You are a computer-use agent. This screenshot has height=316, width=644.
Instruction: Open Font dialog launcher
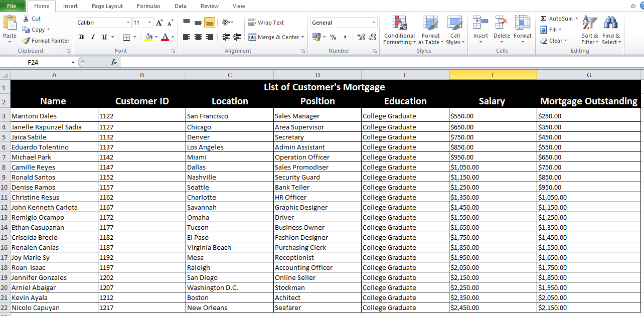(173, 51)
